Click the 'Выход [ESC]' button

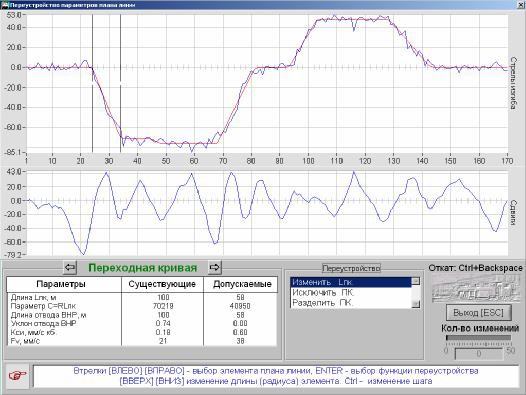(478, 313)
